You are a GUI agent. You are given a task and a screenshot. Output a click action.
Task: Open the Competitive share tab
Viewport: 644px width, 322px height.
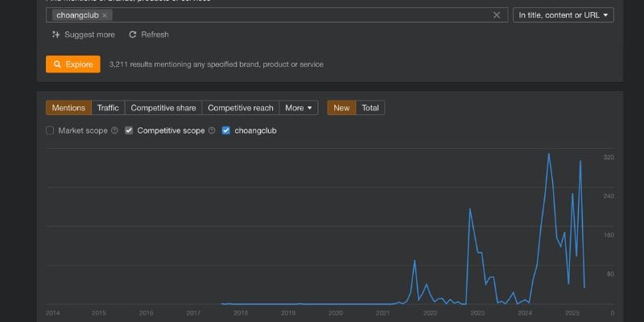point(163,108)
